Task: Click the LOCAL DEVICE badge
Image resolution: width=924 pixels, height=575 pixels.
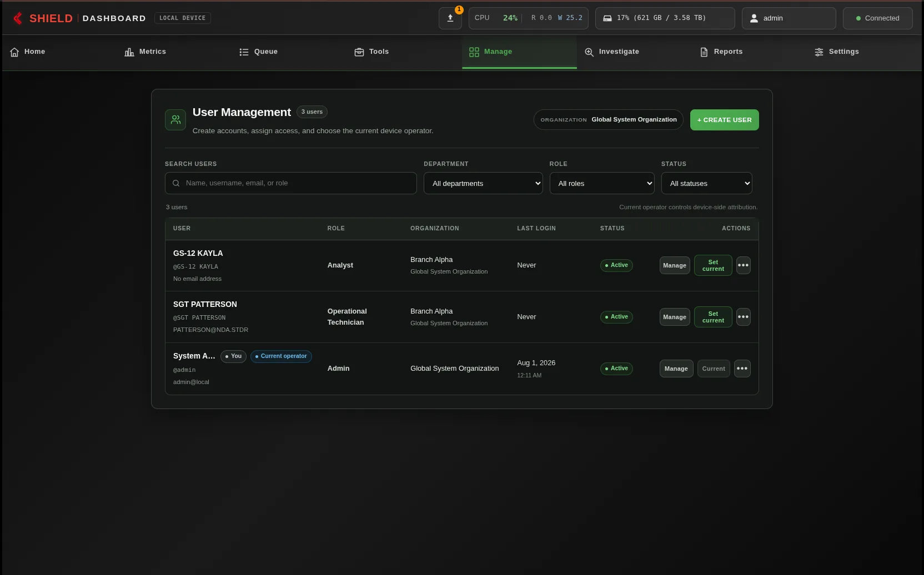Action: (x=183, y=18)
